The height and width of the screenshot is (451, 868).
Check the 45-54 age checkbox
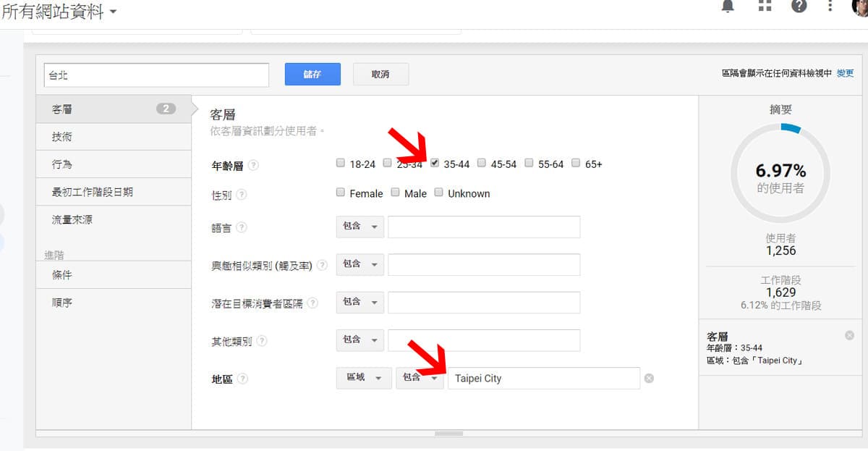pos(482,163)
